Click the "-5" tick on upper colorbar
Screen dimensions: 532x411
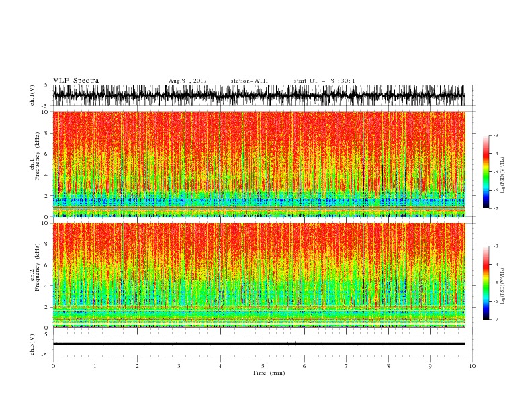click(x=495, y=172)
